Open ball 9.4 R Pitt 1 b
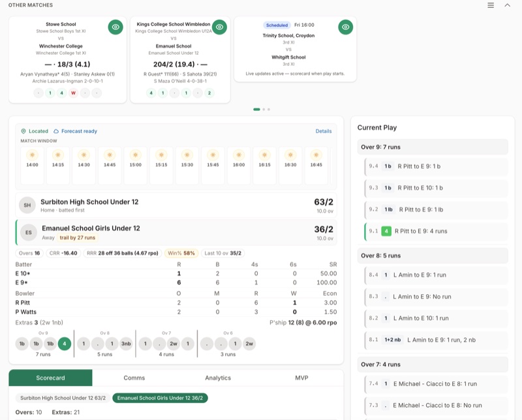This screenshot has height=420, width=522. (436, 166)
